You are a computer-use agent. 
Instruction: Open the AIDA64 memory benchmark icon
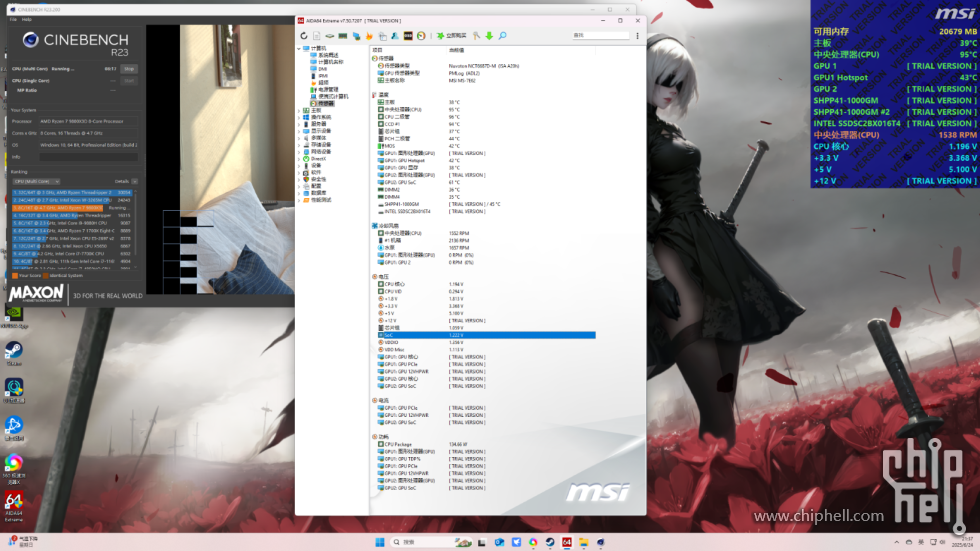click(343, 36)
